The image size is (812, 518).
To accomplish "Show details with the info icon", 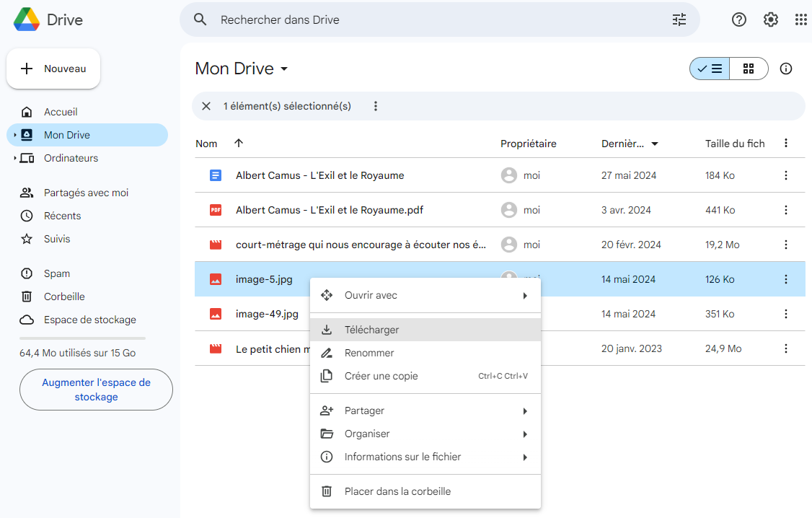I will 786,69.
